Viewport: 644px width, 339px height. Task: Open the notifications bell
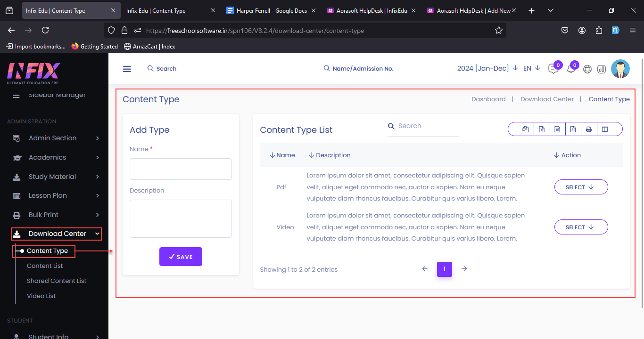571,69
